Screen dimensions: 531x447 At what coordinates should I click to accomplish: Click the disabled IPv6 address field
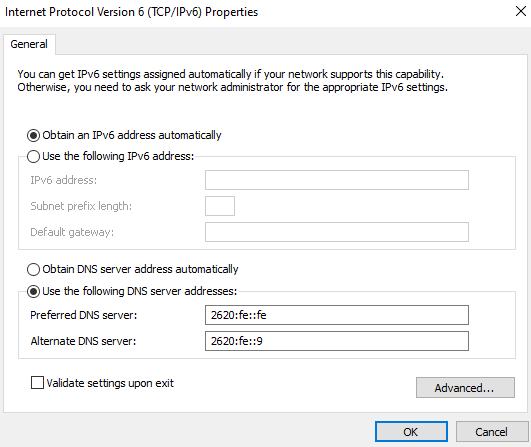tap(337, 180)
